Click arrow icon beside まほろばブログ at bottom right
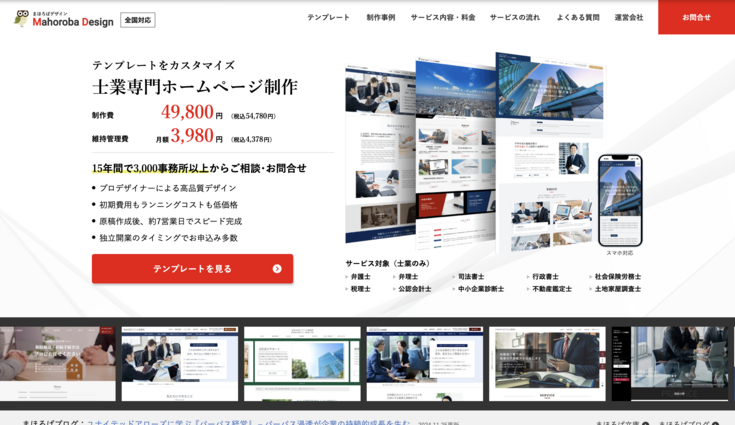 pos(714,423)
